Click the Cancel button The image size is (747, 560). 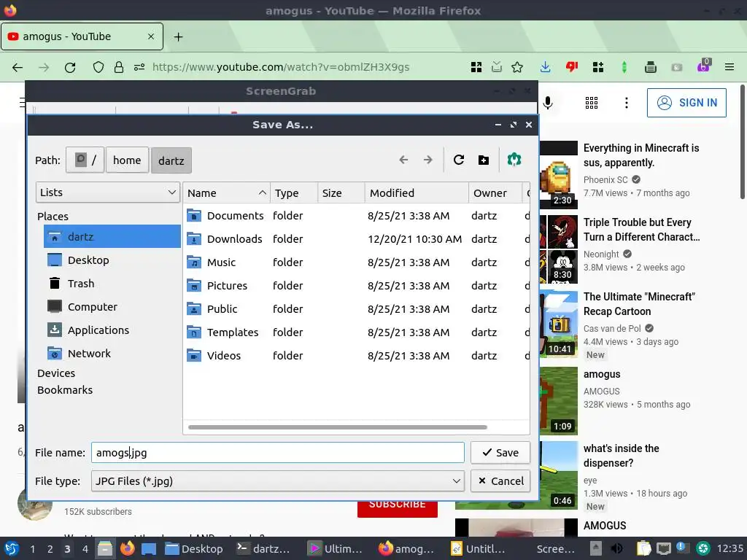coord(500,481)
